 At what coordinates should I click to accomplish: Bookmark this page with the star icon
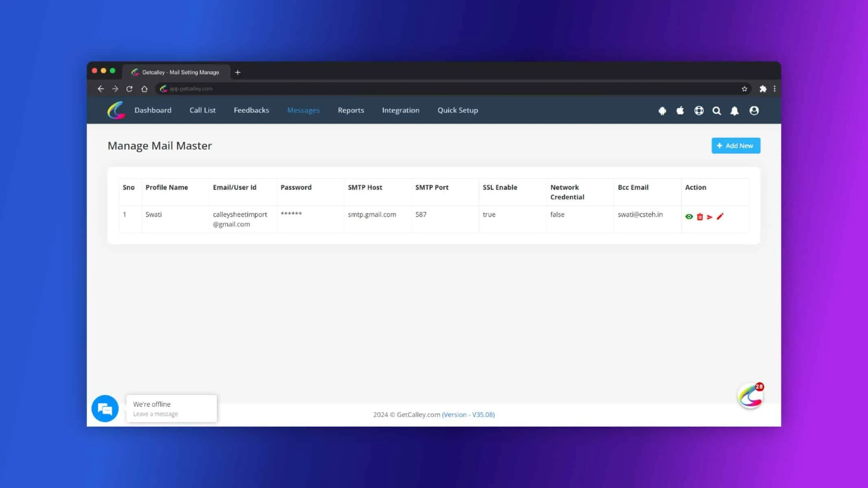click(x=744, y=89)
